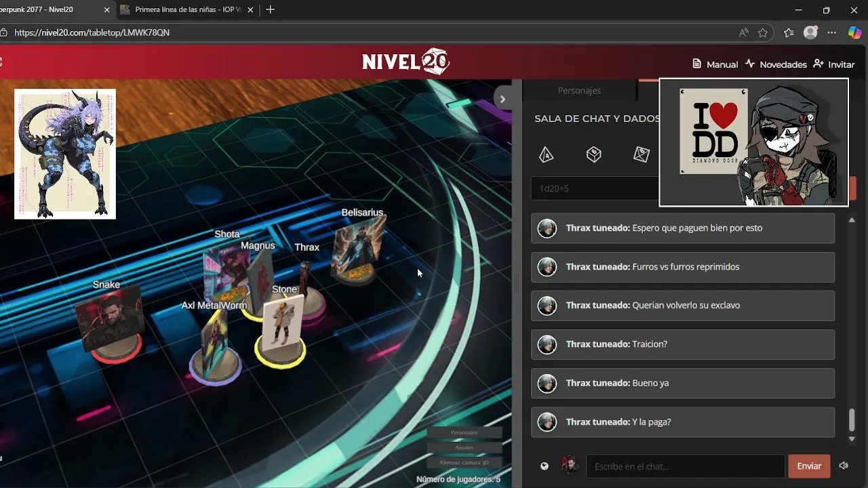Click avatar on 'Bueno ya' message
This screenshot has height=488, width=868.
(547, 384)
